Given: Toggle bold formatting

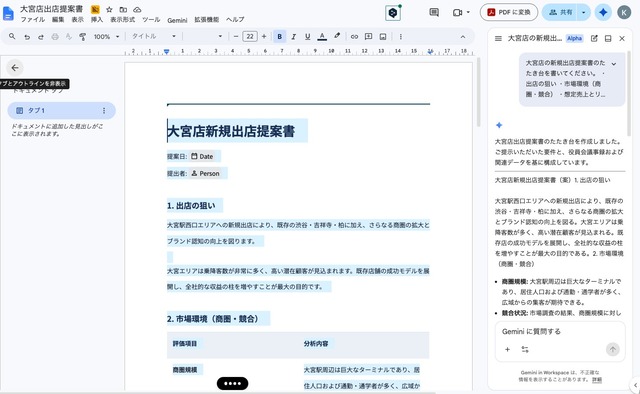Looking at the screenshot, I should (x=280, y=37).
